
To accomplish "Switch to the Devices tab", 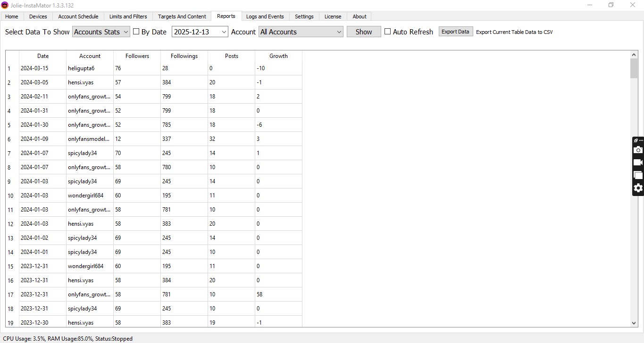I will pos(38,16).
